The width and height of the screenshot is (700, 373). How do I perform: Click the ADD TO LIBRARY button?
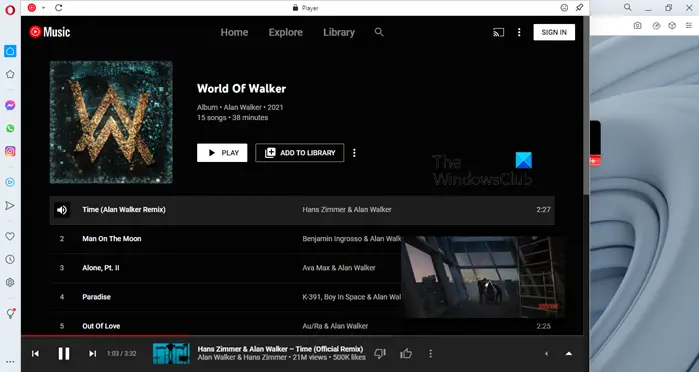(300, 153)
